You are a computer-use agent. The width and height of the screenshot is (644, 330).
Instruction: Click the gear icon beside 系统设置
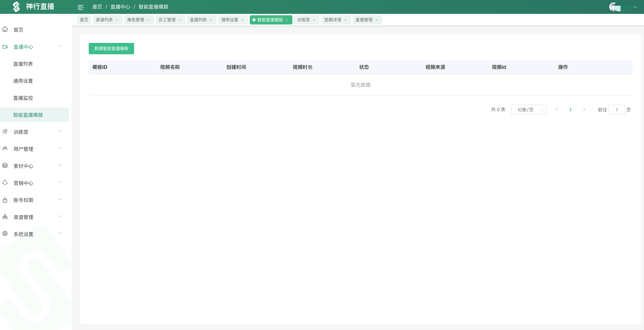[5, 234]
